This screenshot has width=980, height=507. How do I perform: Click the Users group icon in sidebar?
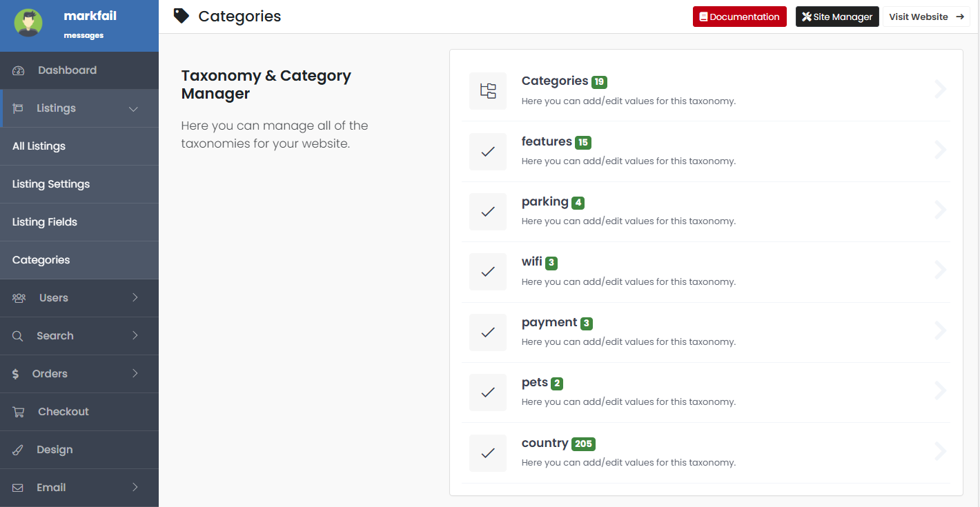tap(19, 298)
